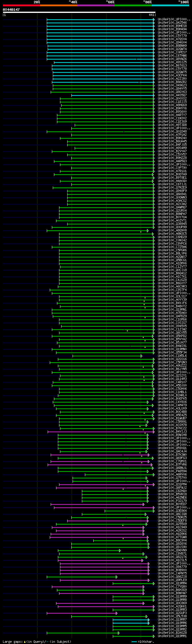Click the UniRef100_A4RTY7 label
192x644 pixels.
172,115
